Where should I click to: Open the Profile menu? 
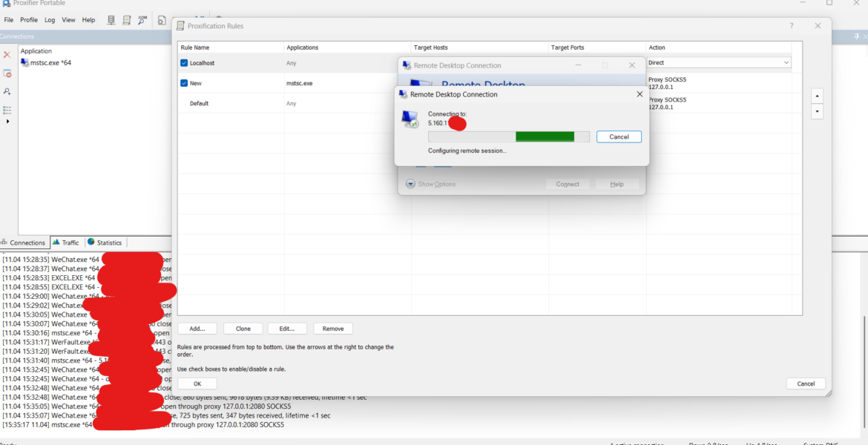pos(29,20)
